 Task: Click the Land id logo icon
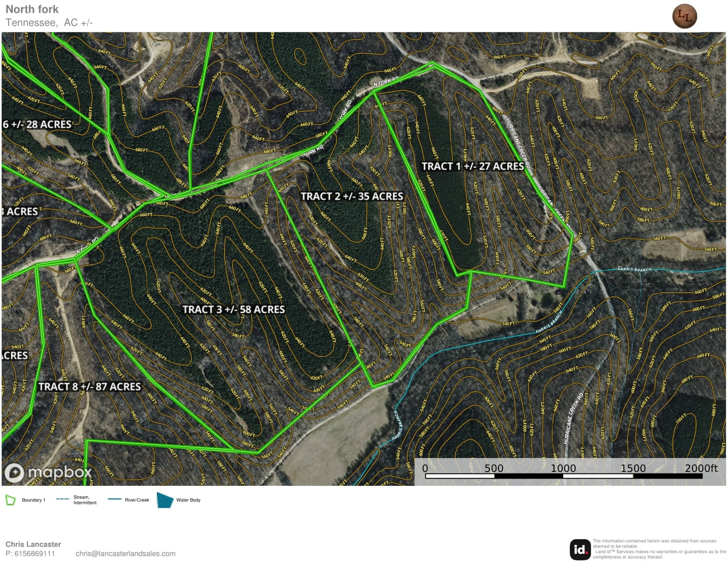coord(580,549)
